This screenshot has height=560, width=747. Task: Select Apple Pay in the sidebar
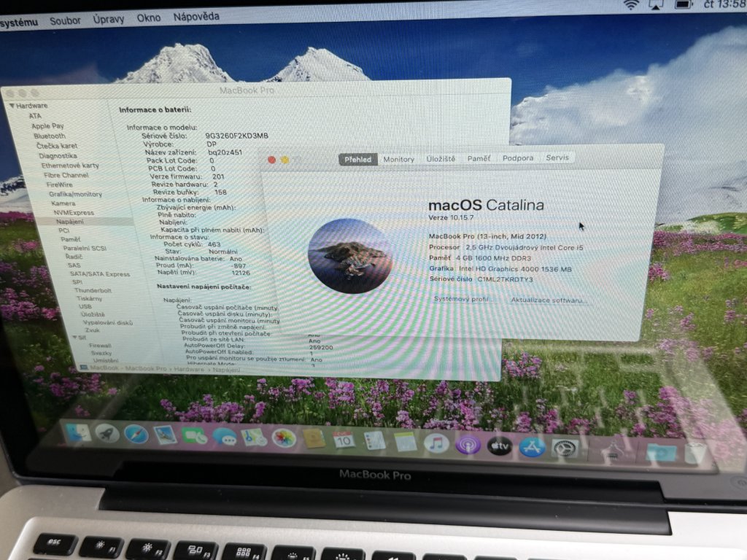click(47, 125)
